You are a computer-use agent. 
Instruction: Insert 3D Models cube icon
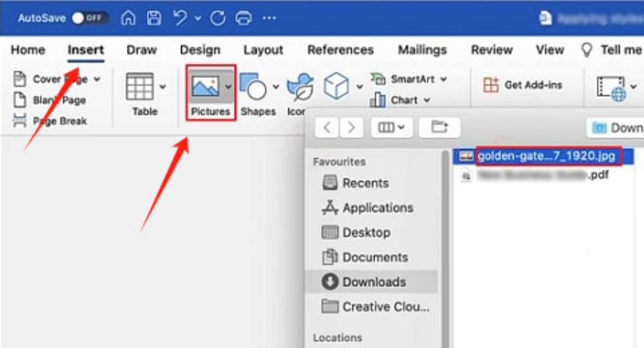338,86
